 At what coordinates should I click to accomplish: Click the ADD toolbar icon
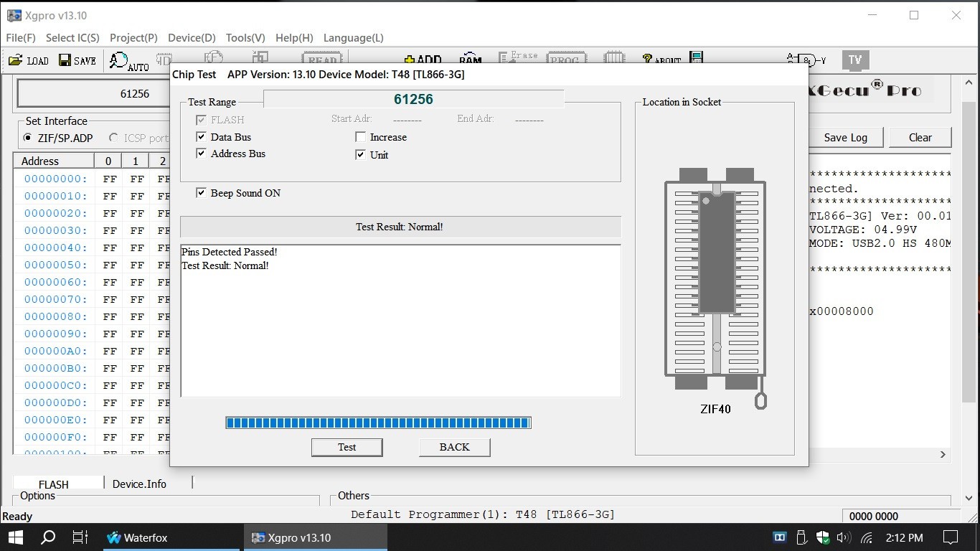pos(423,60)
